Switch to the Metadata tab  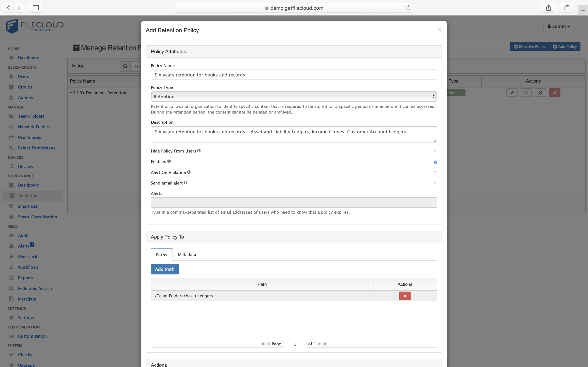coord(187,254)
